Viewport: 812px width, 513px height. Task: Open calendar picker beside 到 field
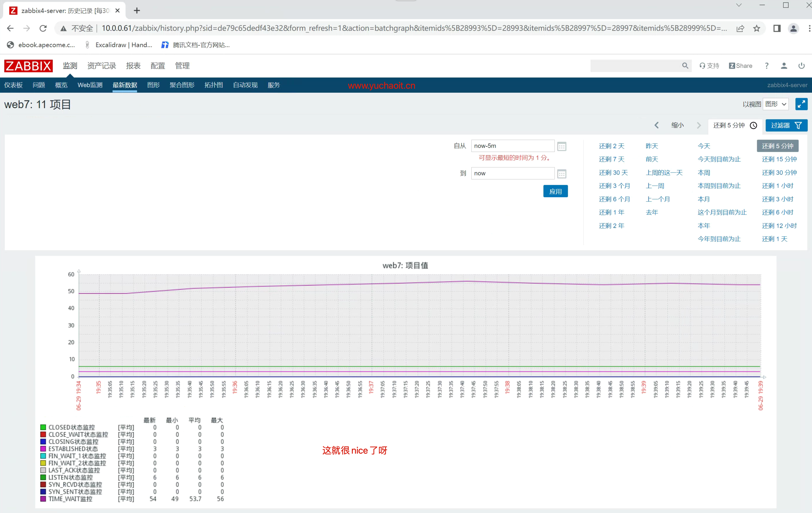(561, 174)
